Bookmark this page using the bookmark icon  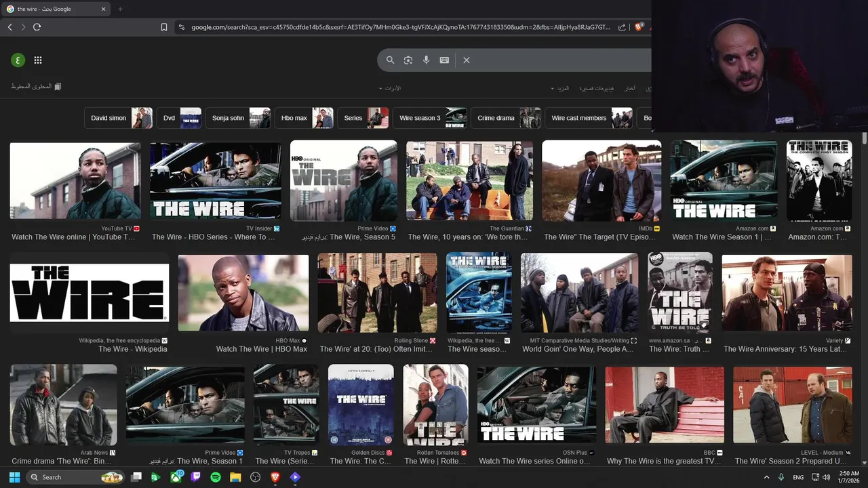pyautogui.click(x=164, y=27)
